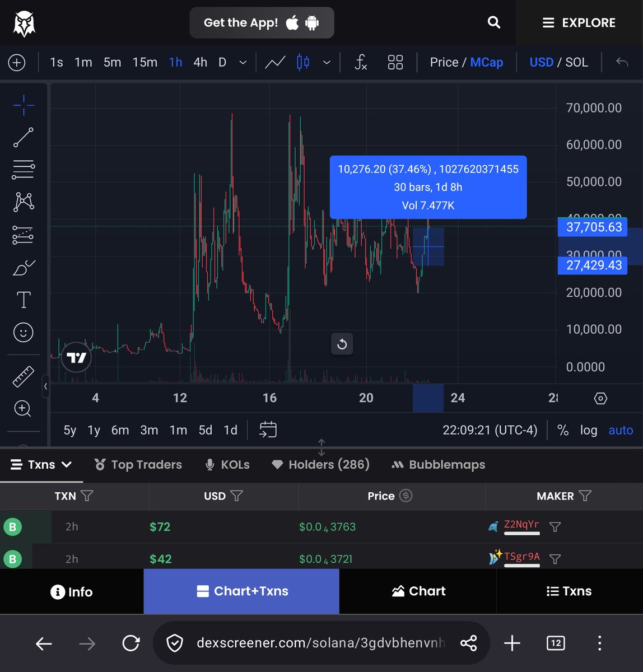The image size is (643, 672).
Task: Select the text annotation tool
Action: tap(24, 300)
